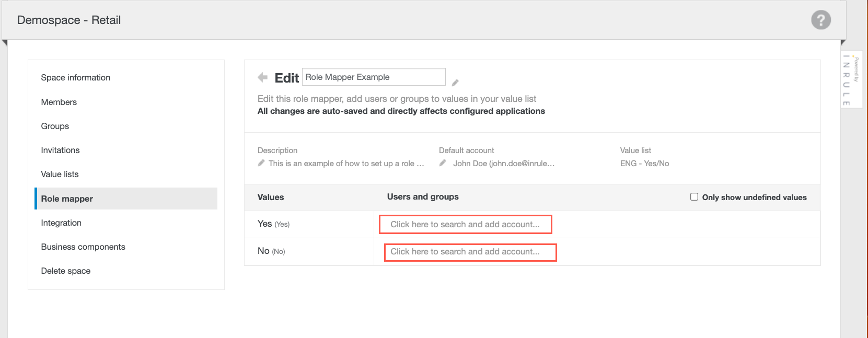
Task: Click pencil icon next to role mapper name
Action: click(455, 83)
